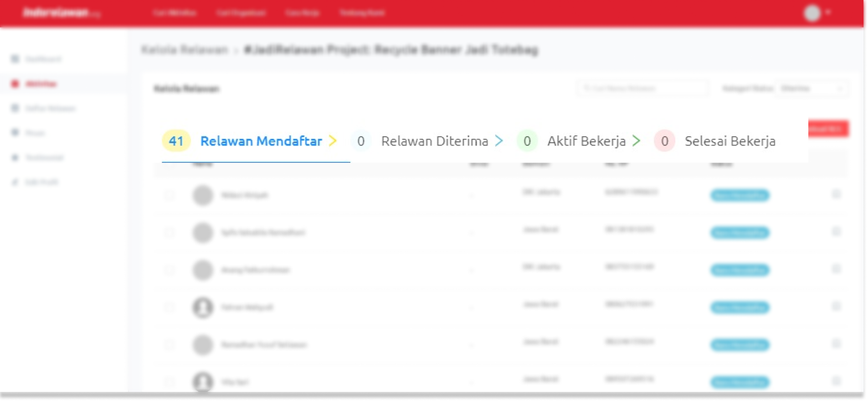This screenshot has width=868, height=401.
Task: Open the Relawan Mendaftar tab
Action: coord(261,141)
